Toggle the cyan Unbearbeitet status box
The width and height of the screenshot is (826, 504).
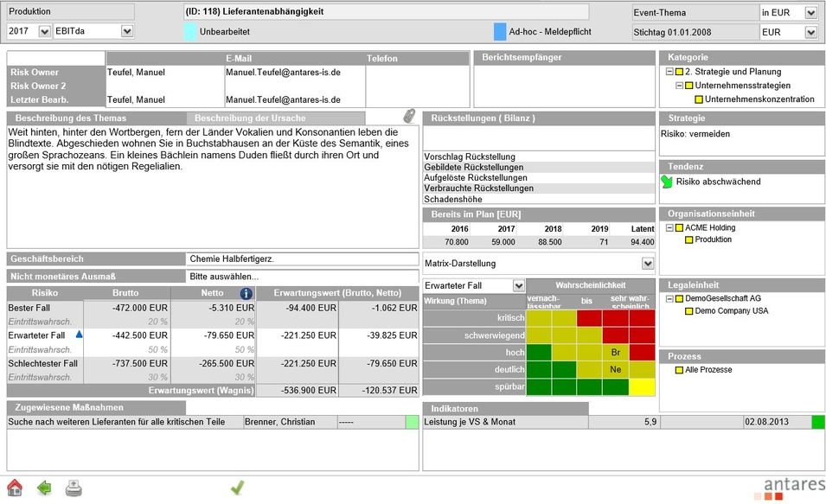click(x=189, y=29)
